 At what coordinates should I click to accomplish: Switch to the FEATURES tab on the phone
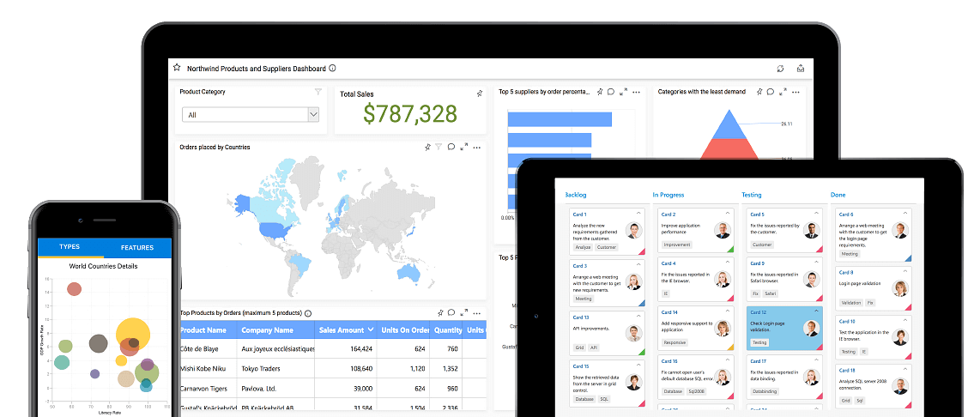137,248
